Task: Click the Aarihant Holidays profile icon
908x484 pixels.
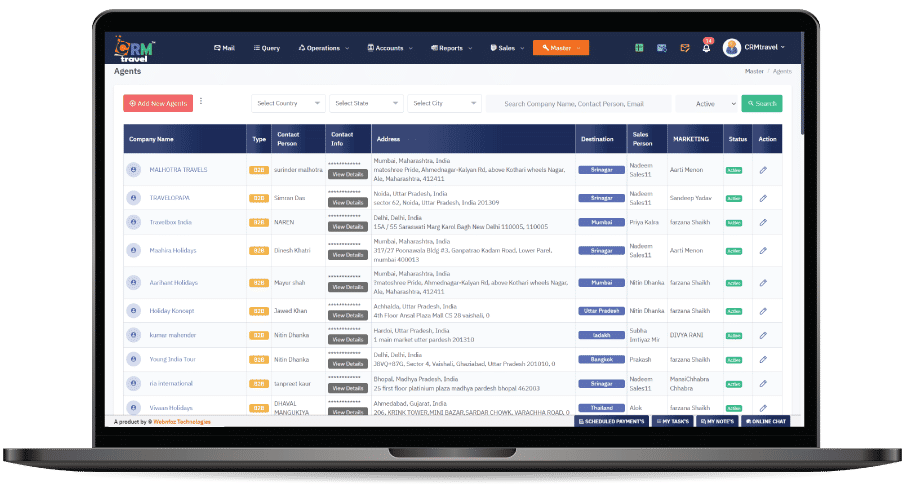Action: [134, 283]
